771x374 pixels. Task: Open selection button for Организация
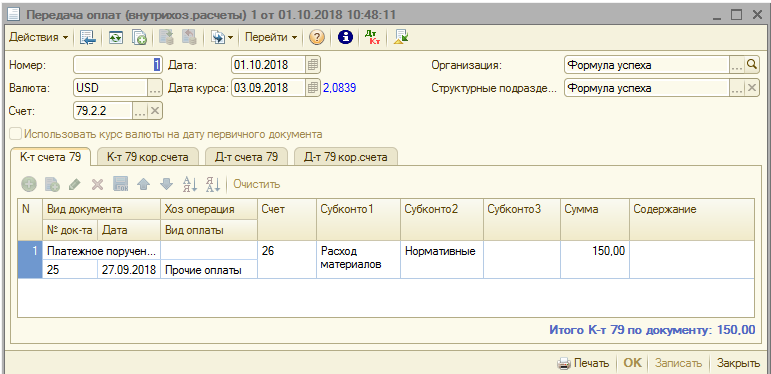(x=737, y=65)
